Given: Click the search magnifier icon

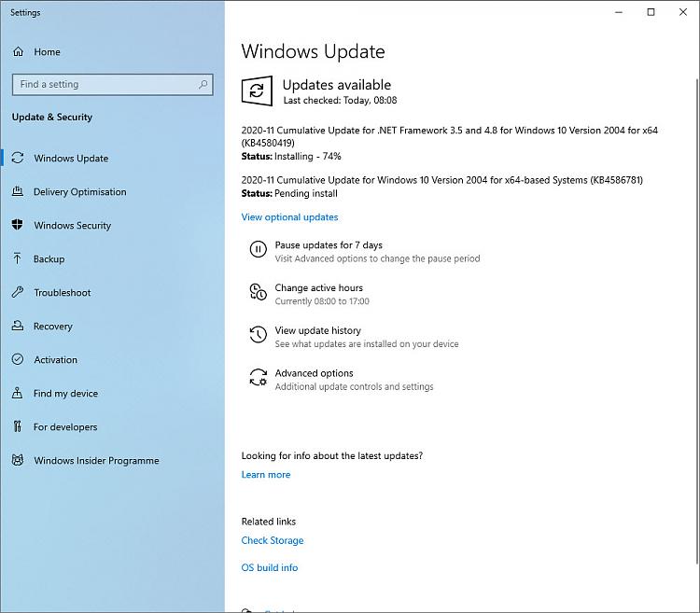Looking at the screenshot, I should 203,84.
